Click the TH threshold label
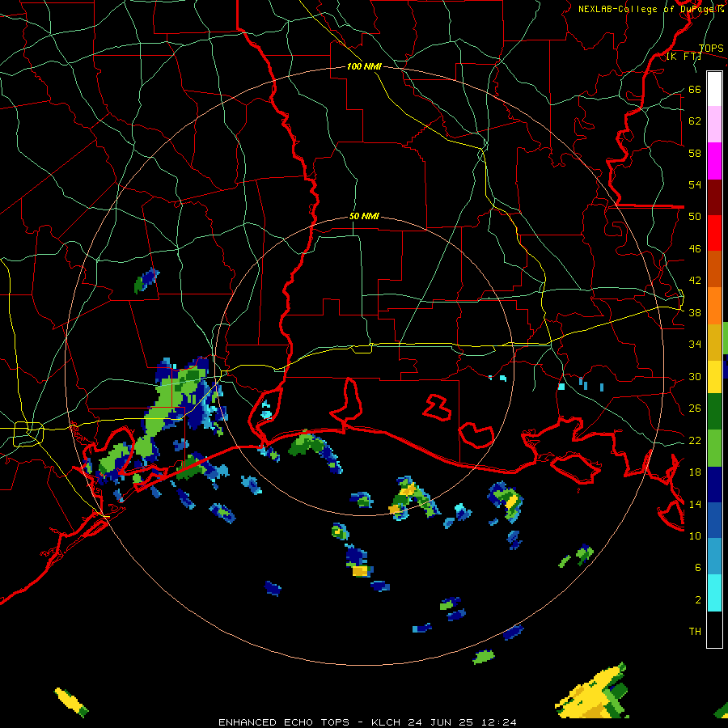The image size is (728, 728). pyautogui.click(x=695, y=631)
